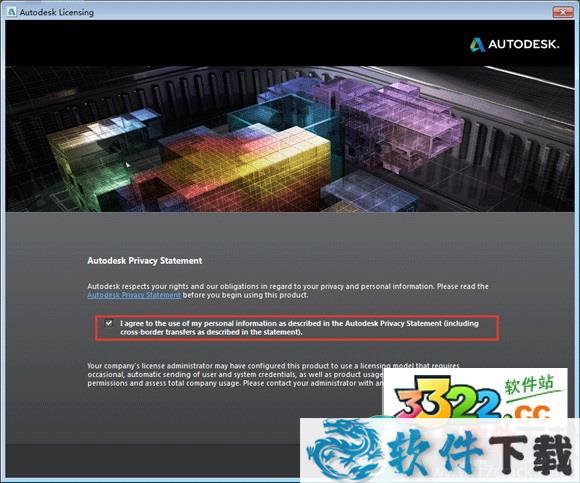Close the Autodesk Licensing window
The width and height of the screenshot is (580, 483).
563,12
